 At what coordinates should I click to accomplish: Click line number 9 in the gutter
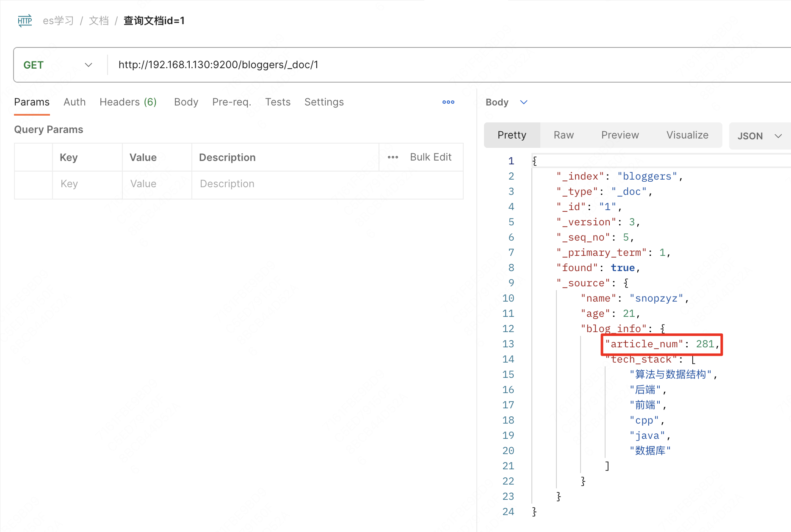tap(511, 283)
